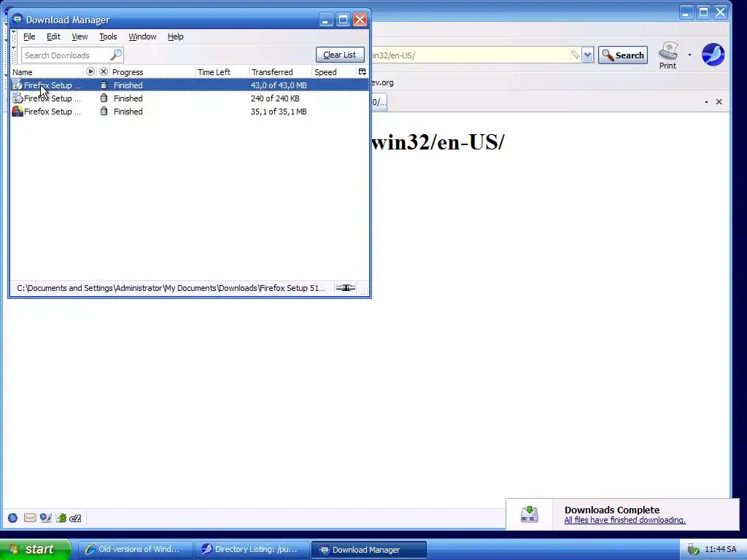Collapse the Download Manager menu bar grippy
This screenshot has width=747, height=560.
pos(14,36)
